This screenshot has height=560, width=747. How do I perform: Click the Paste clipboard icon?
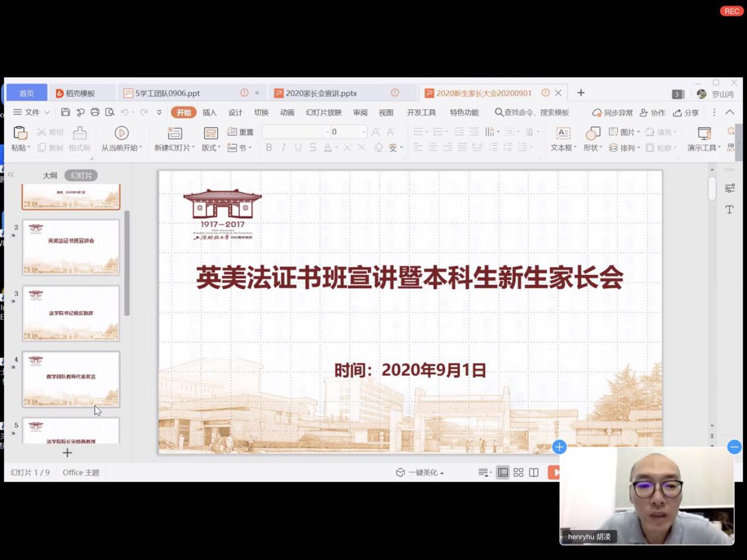click(x=20, y=132)
